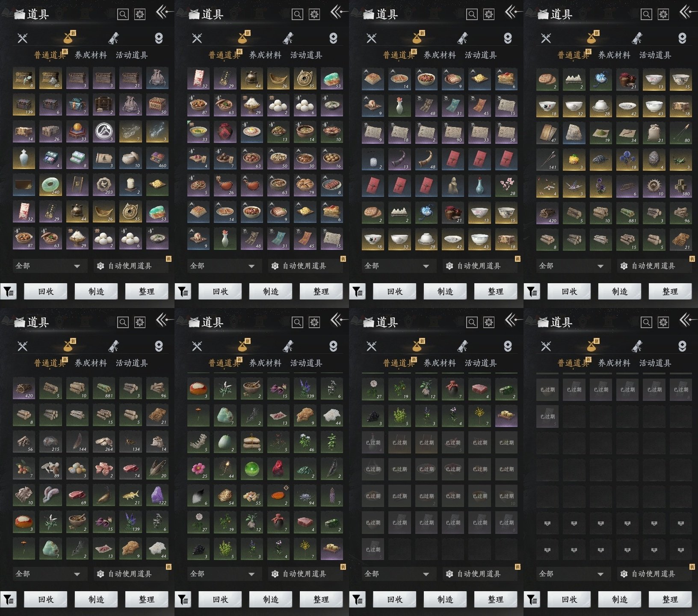Toggle the filter icon beside 回收 in the bottom-left panel
Screen dimensions: 698x616
pyautogui.click(x=9, y=600)
